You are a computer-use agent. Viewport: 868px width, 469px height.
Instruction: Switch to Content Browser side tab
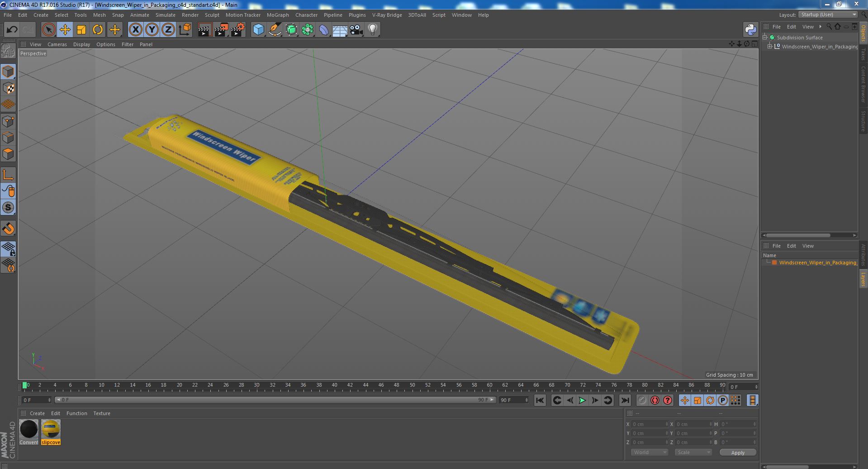tap(863, 84)
